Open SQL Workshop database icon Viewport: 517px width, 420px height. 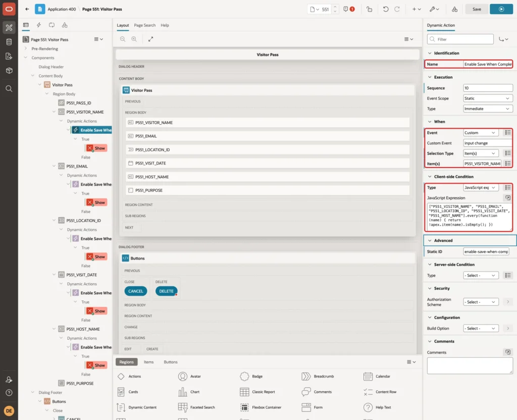9,42
